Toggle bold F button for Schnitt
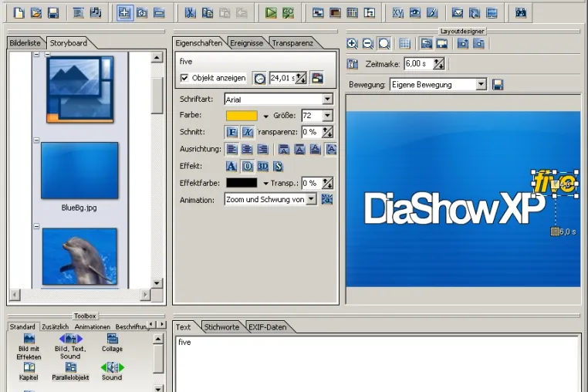This screenshot has width=588, height=392. 232,132
